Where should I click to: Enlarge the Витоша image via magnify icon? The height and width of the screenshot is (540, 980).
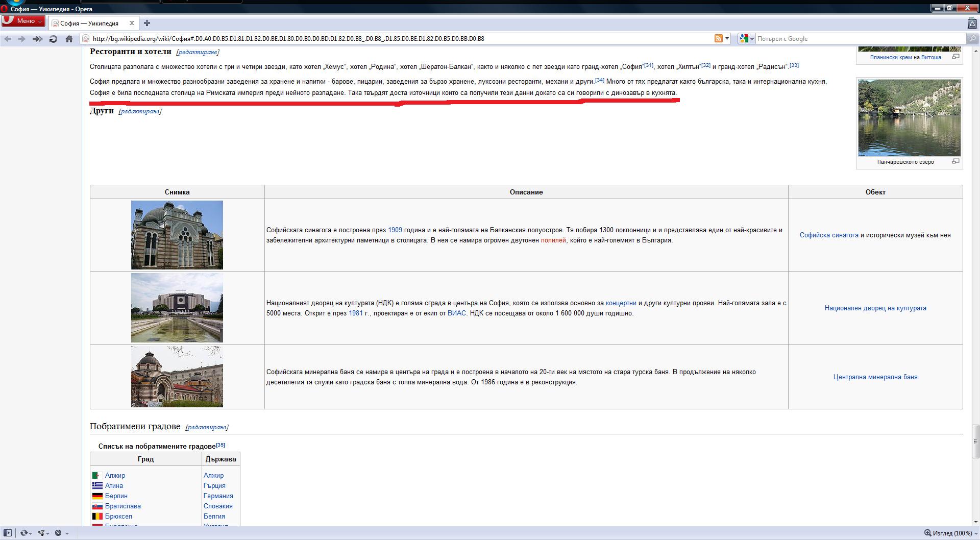coord(955,57)
